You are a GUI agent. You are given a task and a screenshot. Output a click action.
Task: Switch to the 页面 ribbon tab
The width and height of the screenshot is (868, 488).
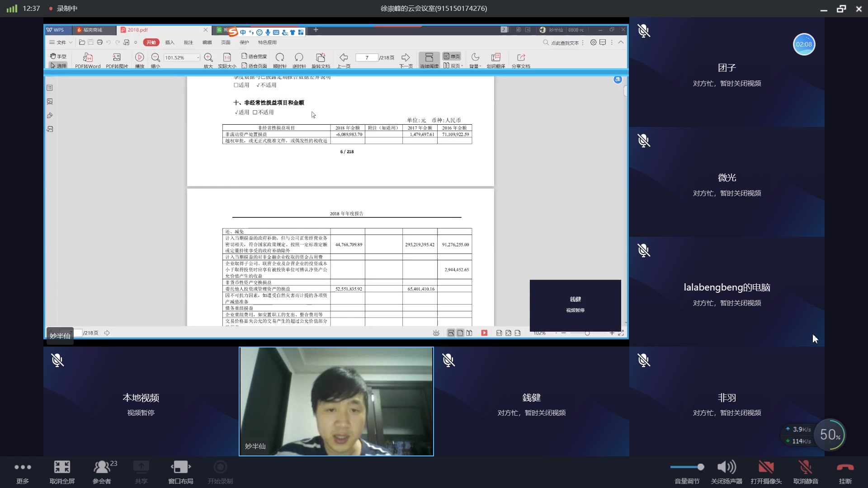coord(226,42)
